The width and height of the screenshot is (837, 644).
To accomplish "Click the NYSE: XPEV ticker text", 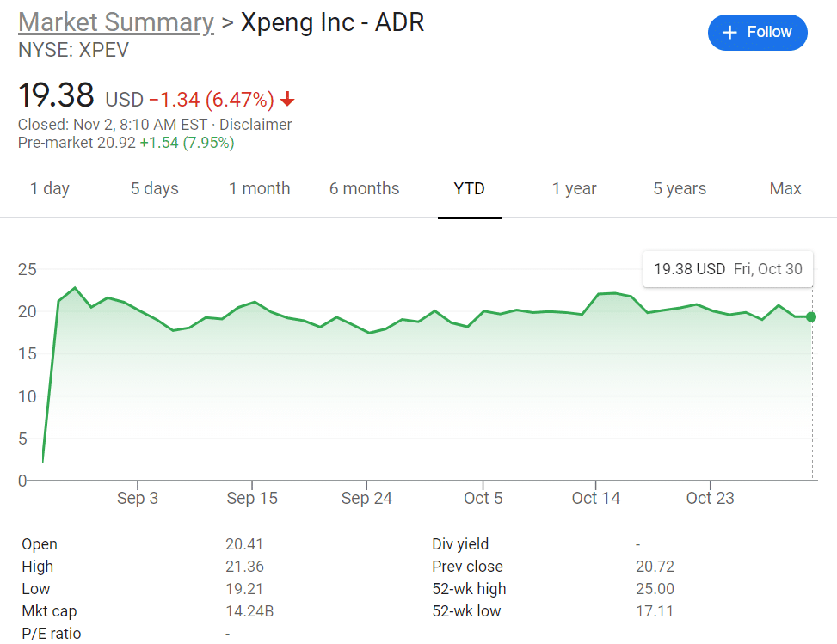I will (x=74, y=51).
